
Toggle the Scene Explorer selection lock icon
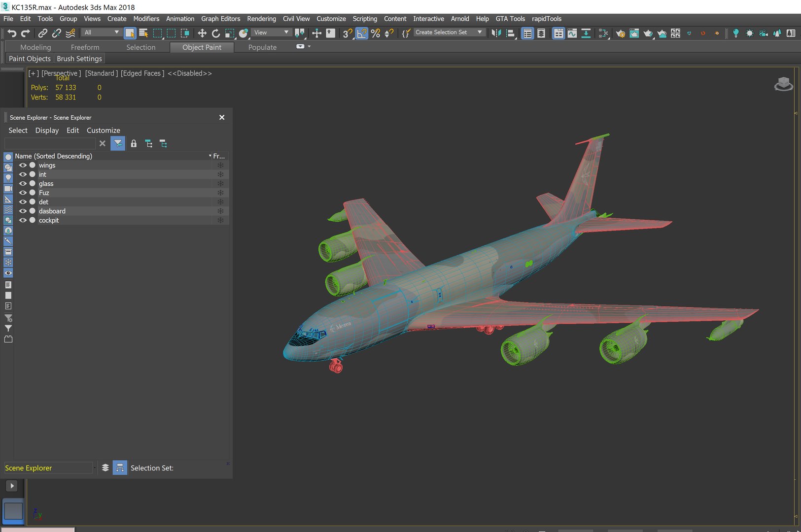click(x=134, y=144)
